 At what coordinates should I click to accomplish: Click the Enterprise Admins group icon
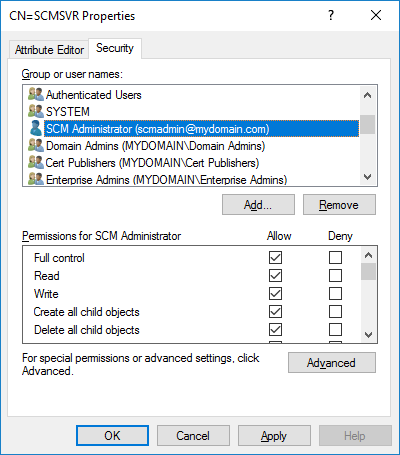pyautogui.click(x=36, y=179)
